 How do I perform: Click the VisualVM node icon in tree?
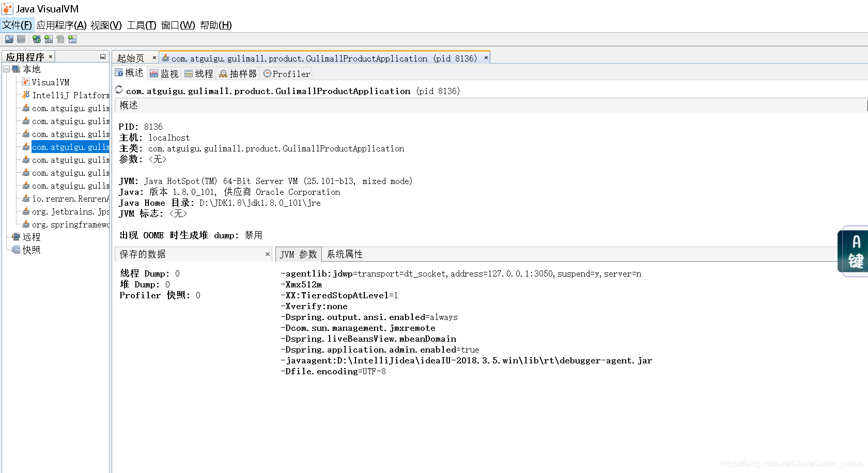point(26,82)
